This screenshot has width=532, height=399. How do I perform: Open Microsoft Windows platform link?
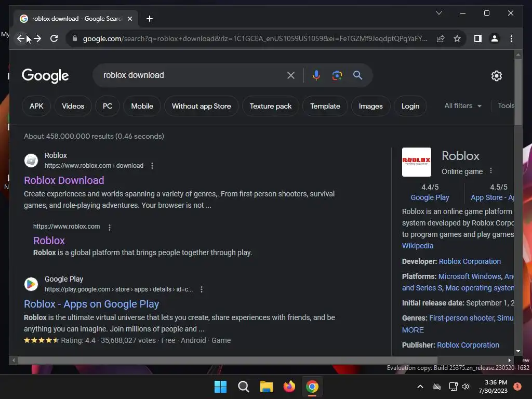470,276
